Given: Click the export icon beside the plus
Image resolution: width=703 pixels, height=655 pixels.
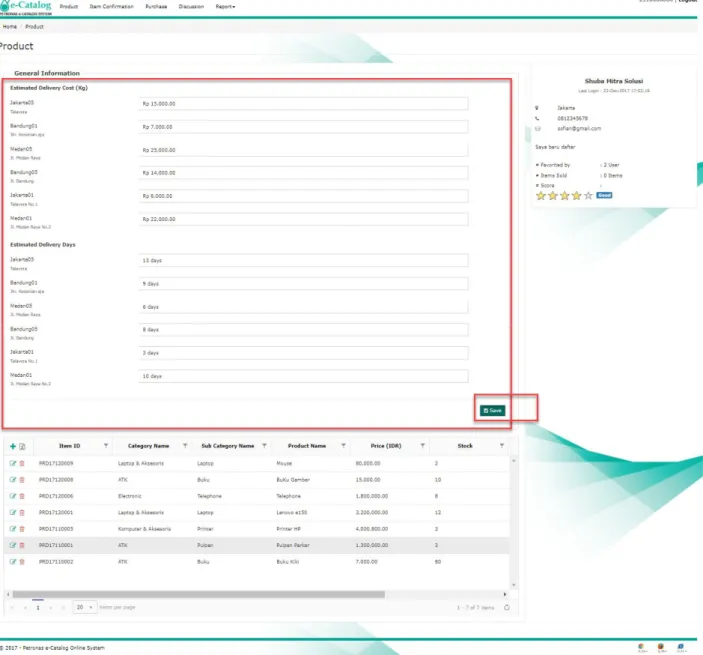Looking at the screenshot, I should coord(22,446).
